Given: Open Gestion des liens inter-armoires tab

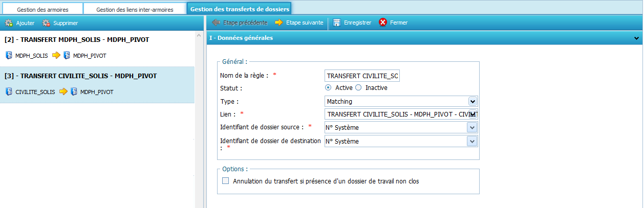Looking at the screenshot, I should coord(135,9).
